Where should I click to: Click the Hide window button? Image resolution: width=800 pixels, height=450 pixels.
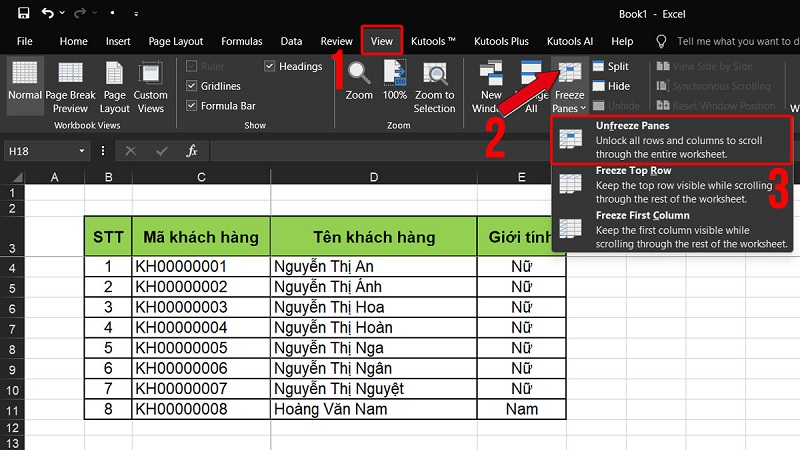pyautogui.click(x=611, y=86)
